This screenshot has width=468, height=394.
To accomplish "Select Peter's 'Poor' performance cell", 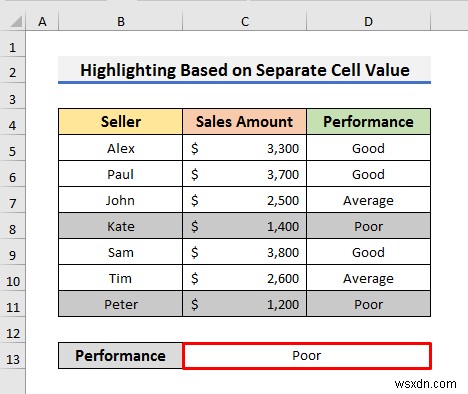I will [368, 304].
